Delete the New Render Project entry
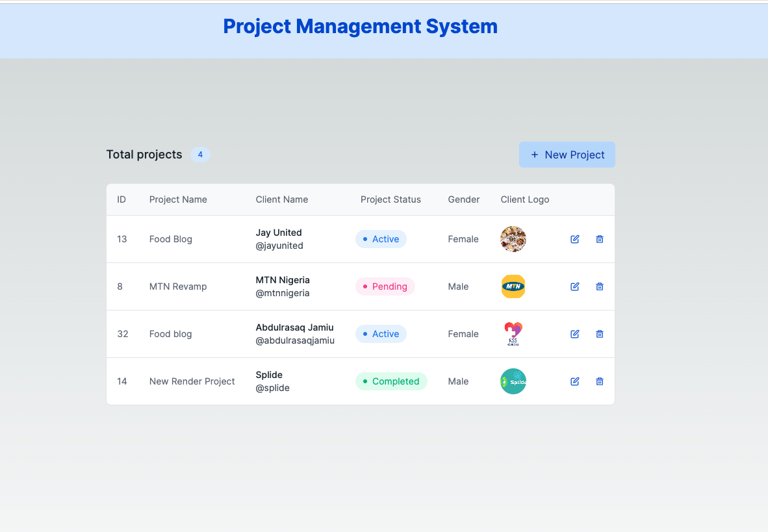Image resolution: width=768 pixels, height=532 pixels. pos(600,381)
